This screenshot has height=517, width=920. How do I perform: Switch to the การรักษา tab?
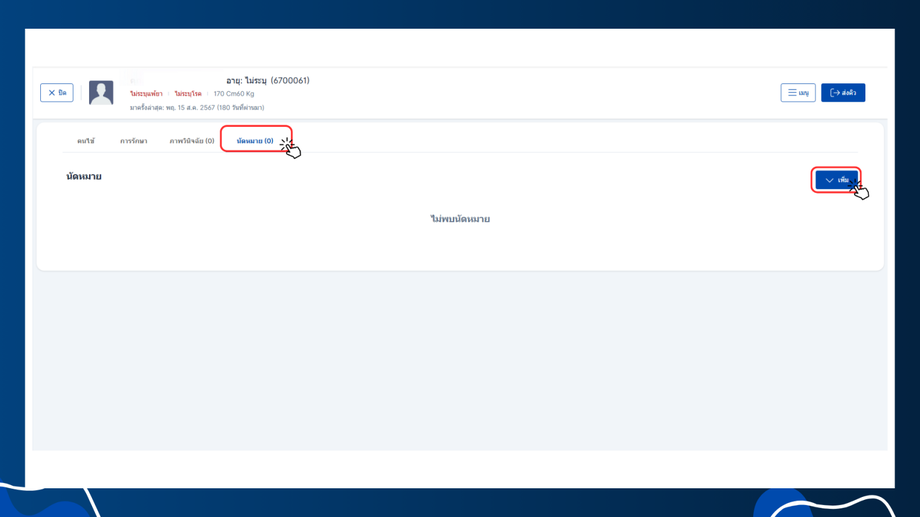coord(134,141)
